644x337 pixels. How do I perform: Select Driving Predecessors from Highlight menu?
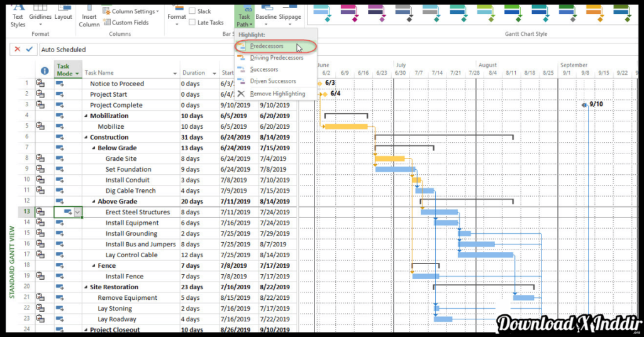coord(276,58)
